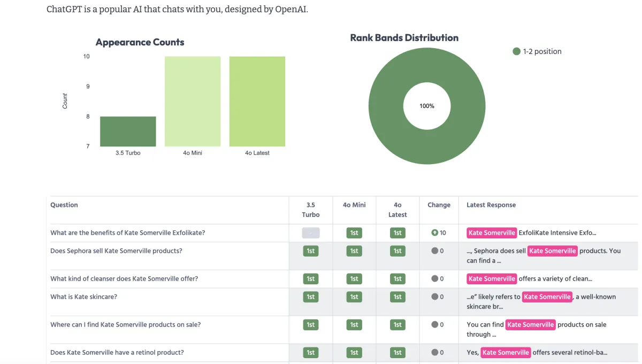This screenshot has height=364, width=642.
Task: Click the 4o Latest "1st" badge for "What is Kate skincare?"
Action: click(398, 297)
